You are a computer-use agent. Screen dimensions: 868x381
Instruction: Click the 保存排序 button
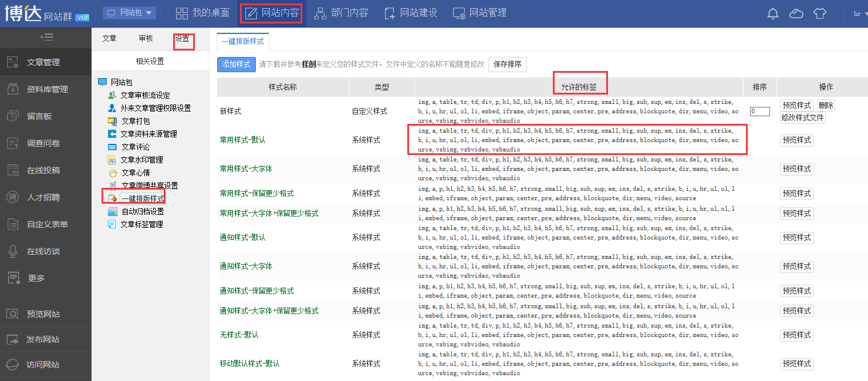coord(507,64)
